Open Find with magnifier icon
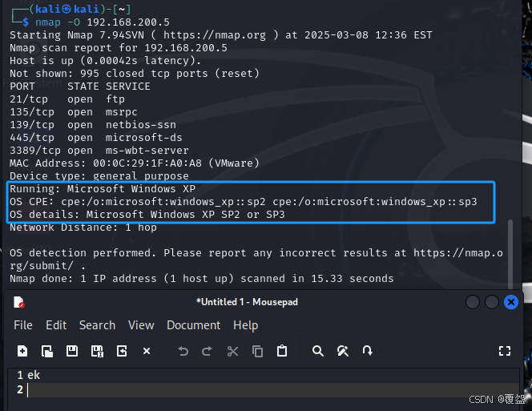532x411 pixels. pyautogui.click(x=318, y=351)
